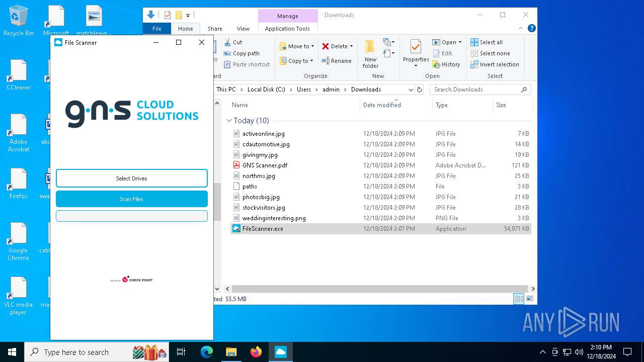Click Local Disk (C:) in breadcrumb
This screenshot has width=644, height=362.
click(266, 89)
